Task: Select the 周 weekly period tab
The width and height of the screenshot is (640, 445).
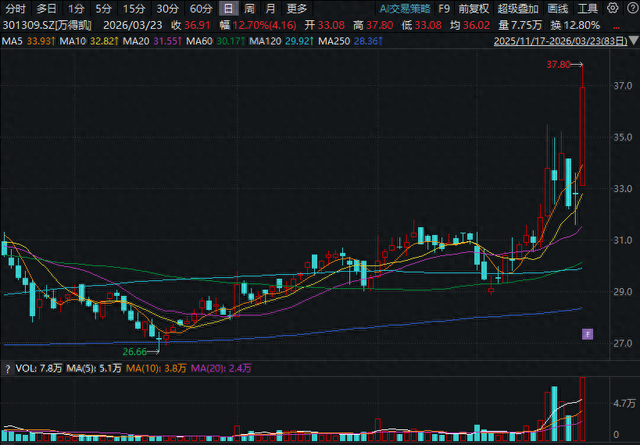Action: (x=249, y=8)
